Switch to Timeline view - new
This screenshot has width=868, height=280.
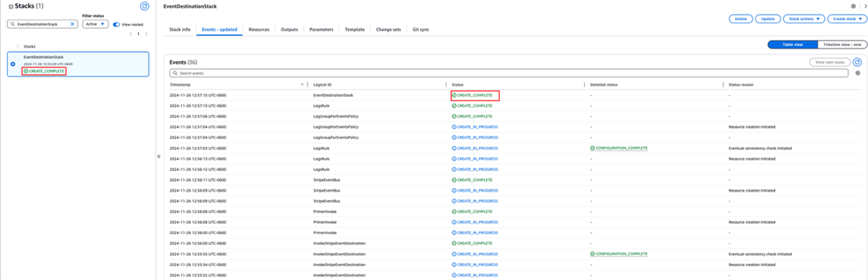[842, 45]
